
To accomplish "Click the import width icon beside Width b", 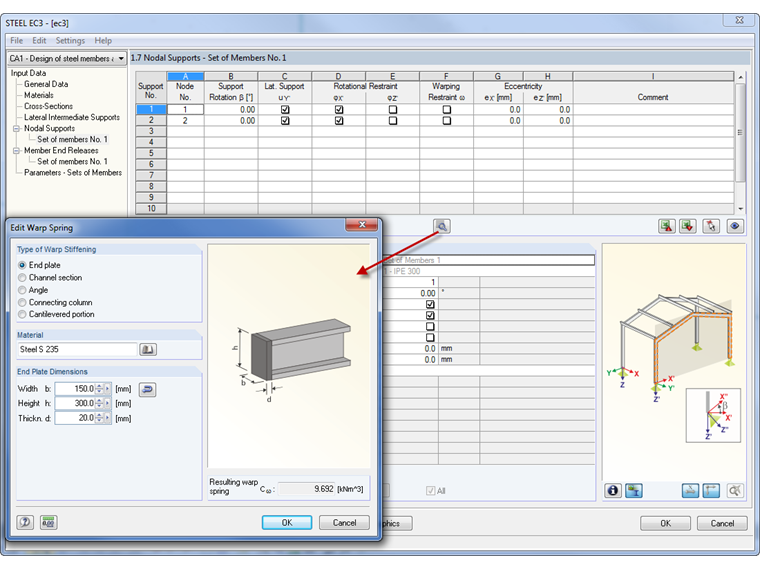I will [x=147, y=389].
